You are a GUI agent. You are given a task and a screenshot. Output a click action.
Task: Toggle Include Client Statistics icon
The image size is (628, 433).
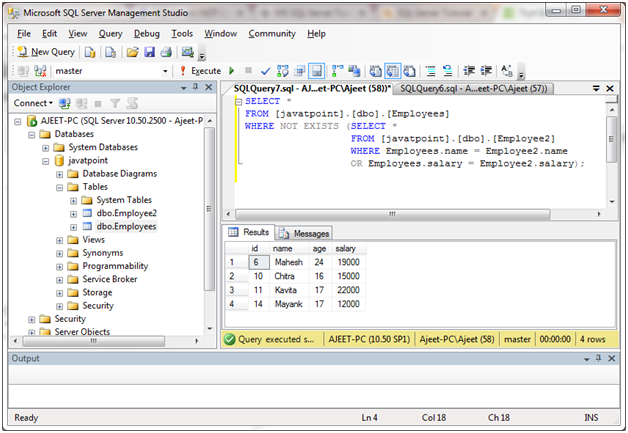coord(354,71)
